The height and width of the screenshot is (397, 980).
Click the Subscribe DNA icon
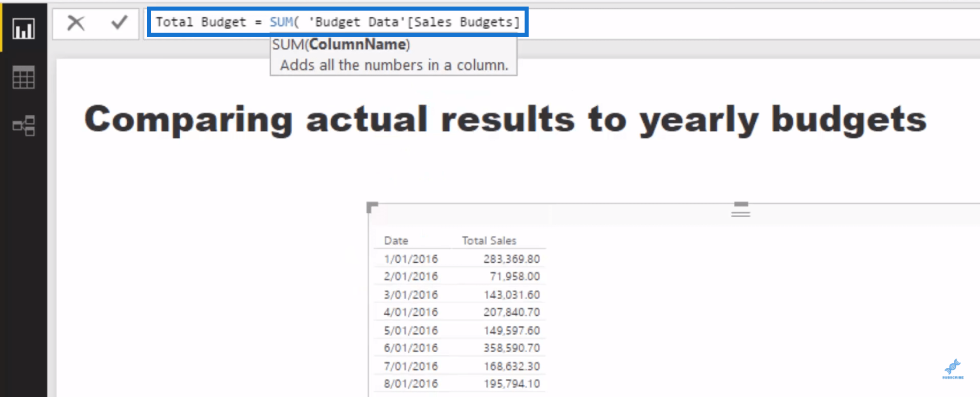pyautogui.click(x=953, y=369)
